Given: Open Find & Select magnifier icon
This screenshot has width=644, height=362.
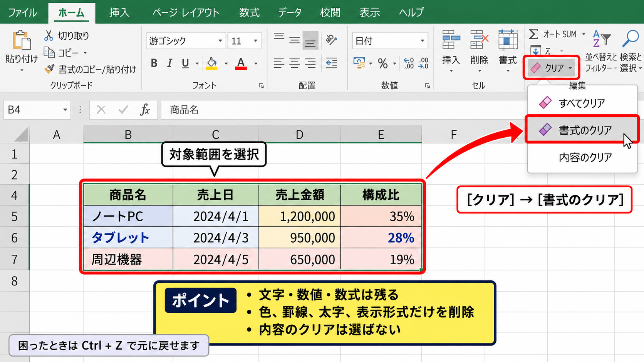Looking at the screenshot, I should (631, 38).
